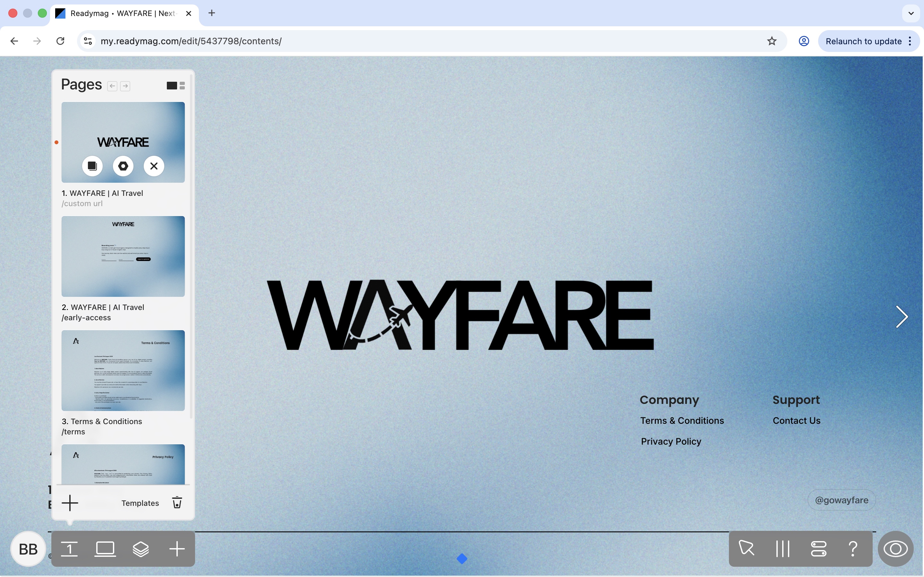Toggle Preview mode with eye icon
The width and height of the screenshot is (924, 577).
895,549
